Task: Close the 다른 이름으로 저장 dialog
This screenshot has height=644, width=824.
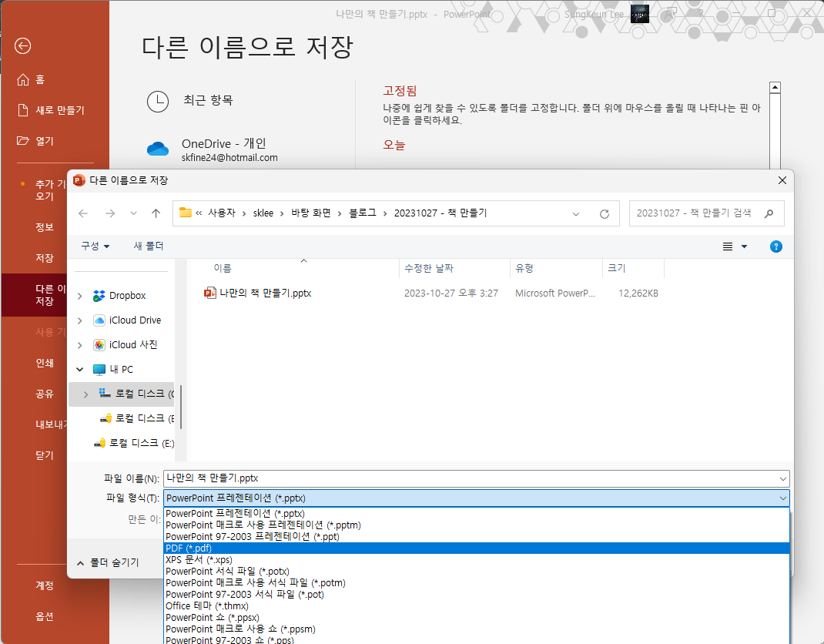Action: pos(782,180)
